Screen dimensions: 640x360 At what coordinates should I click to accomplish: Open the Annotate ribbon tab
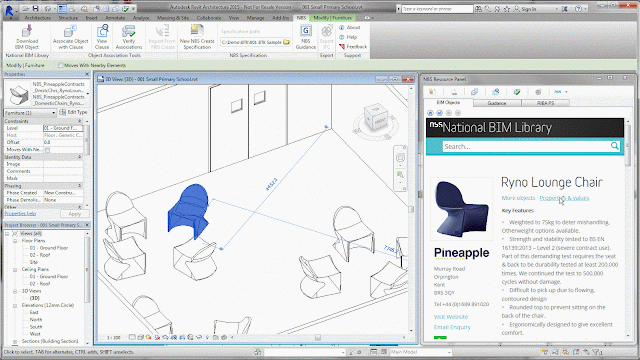tap(115, 18)
